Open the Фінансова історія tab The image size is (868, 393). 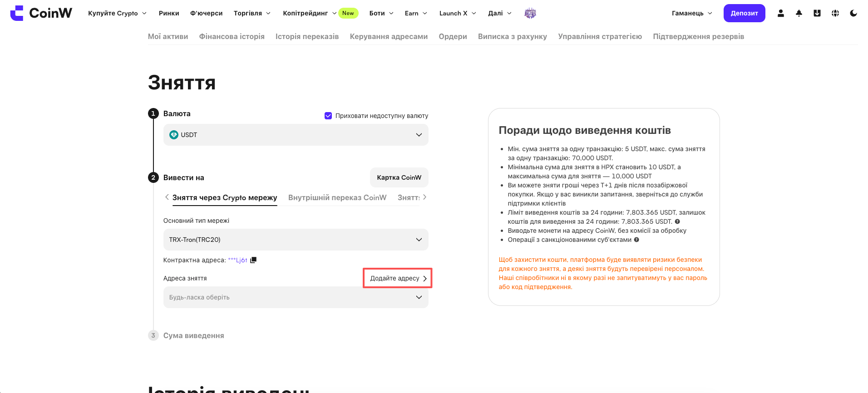pos(232,36)
